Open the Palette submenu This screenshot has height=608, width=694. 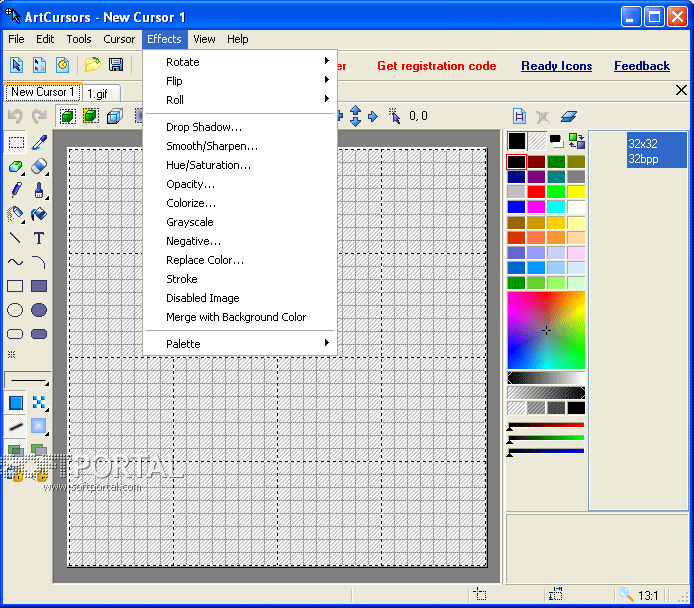point(240,344)
